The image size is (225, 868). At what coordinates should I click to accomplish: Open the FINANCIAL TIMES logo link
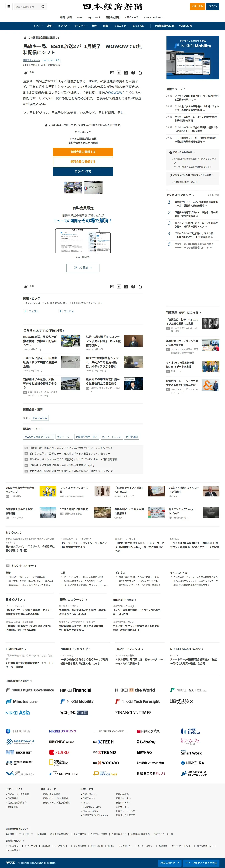point(133,712)
